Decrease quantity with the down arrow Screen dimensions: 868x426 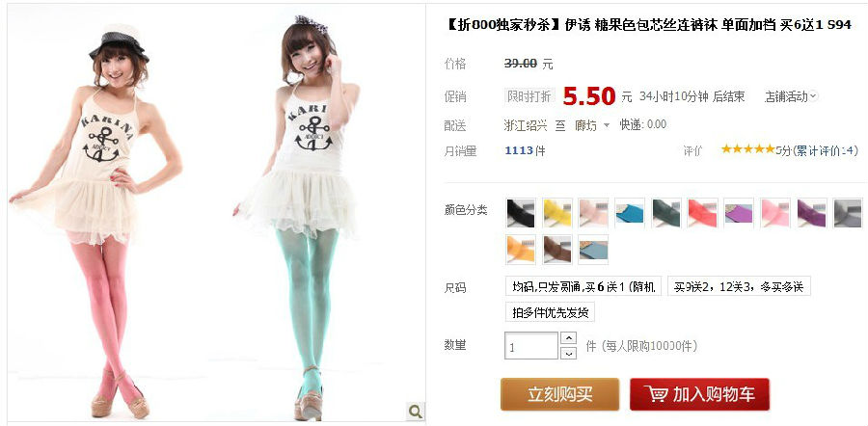click(x=568, y=353)
